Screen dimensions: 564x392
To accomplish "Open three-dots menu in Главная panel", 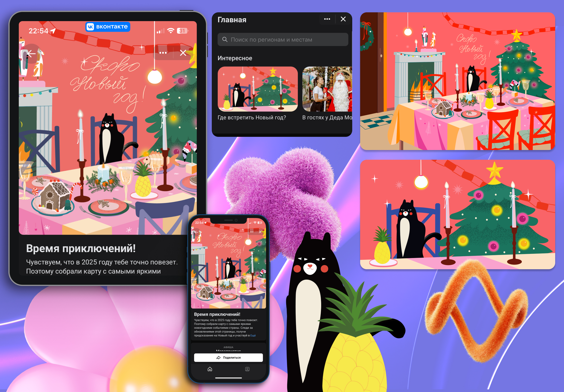I will pos(327,19).
